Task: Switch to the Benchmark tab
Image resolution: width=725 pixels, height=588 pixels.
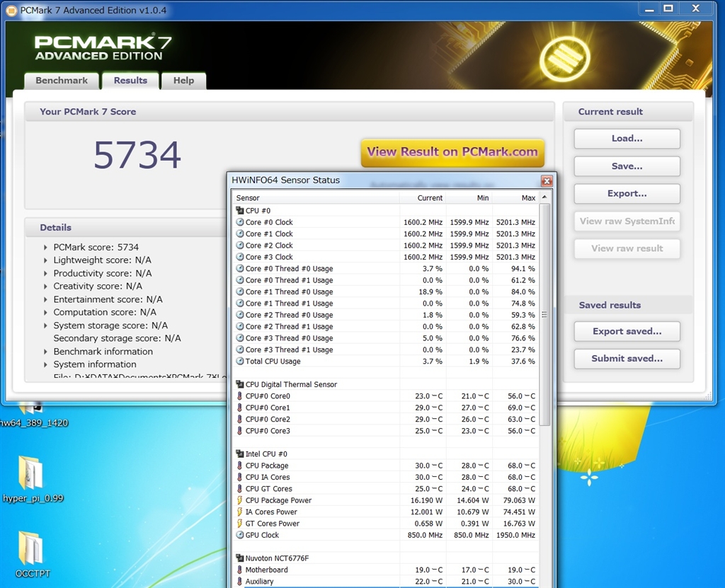Action: pyautogui.click(x=62, y=81)
